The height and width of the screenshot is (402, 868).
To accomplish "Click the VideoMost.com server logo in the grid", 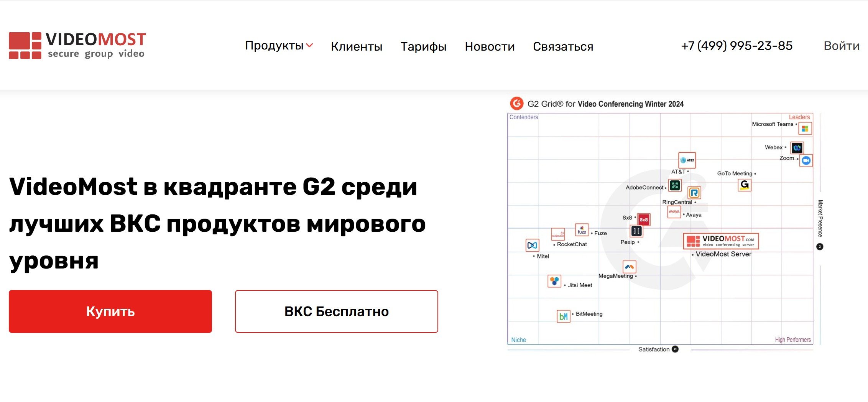I will pos(721,241).
